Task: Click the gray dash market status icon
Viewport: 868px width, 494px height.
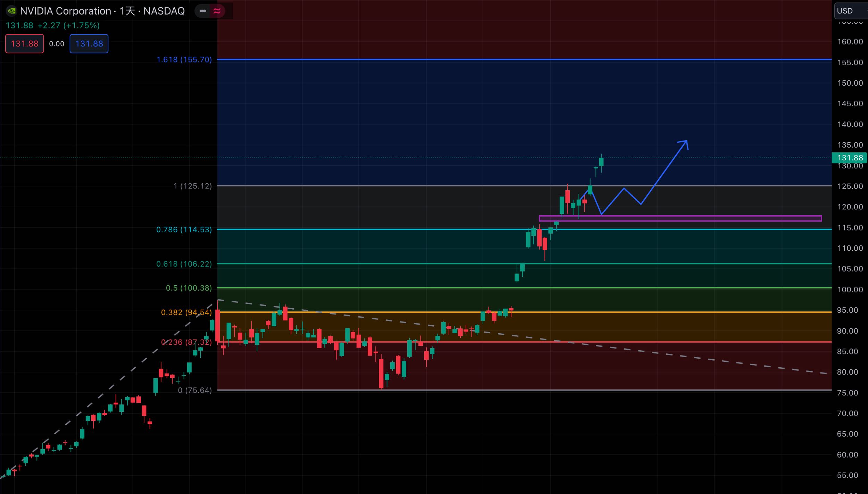Action: (203, 11)
